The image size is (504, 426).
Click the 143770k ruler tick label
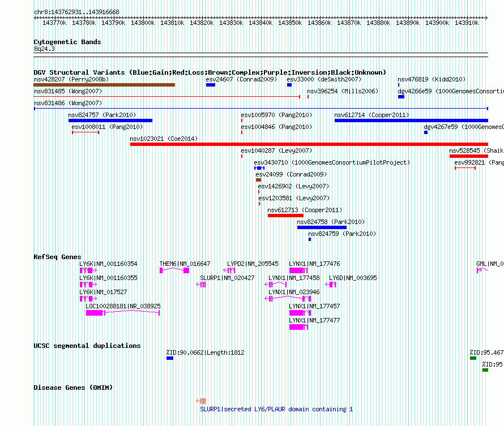pos(54,23)
